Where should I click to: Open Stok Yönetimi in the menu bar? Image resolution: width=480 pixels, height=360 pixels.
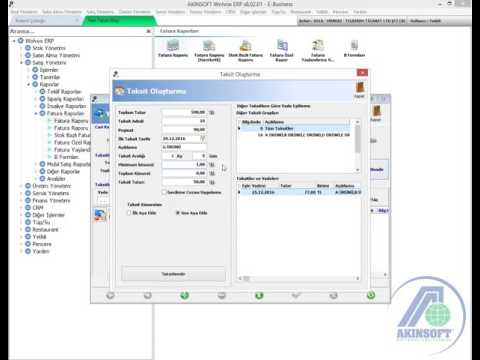pos(24,12)
